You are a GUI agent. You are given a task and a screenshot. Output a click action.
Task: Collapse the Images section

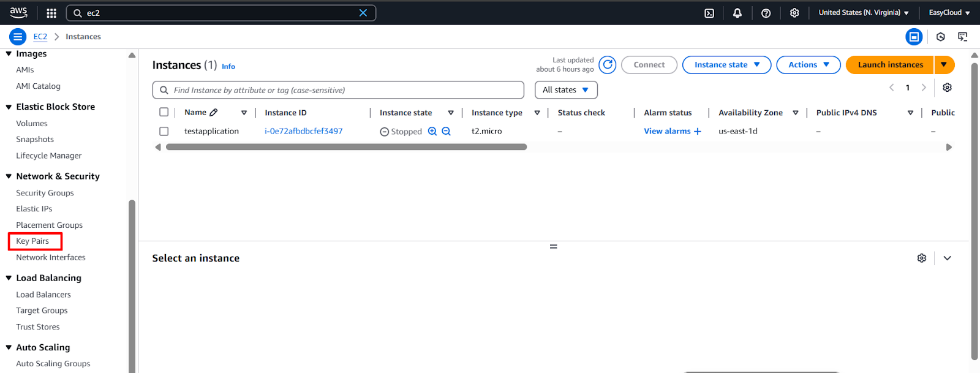click(9, 54)
